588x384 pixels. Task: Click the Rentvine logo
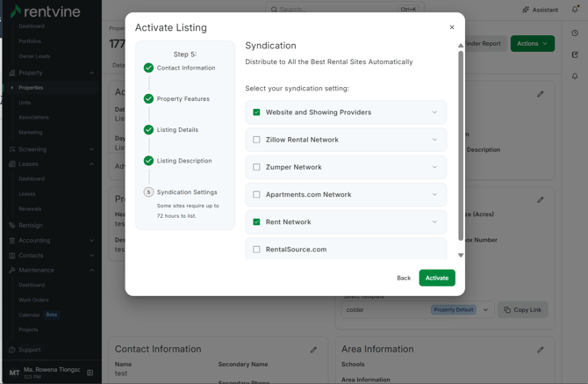click(45, 11)
